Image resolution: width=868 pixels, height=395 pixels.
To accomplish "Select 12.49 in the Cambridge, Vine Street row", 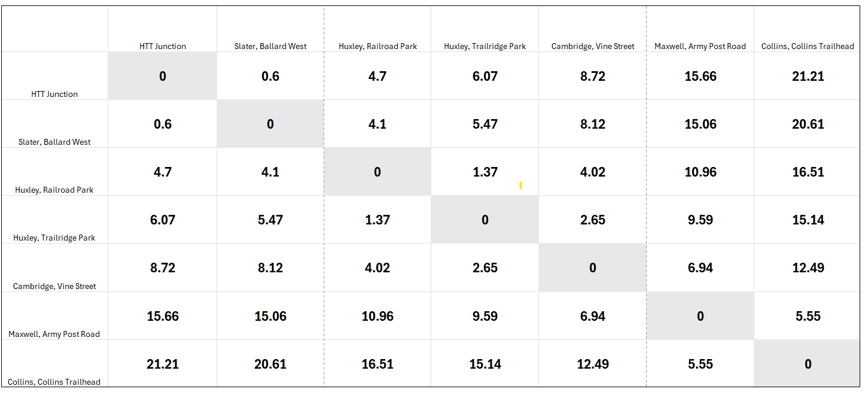I will pyautogui.click(x=808, y=268).
